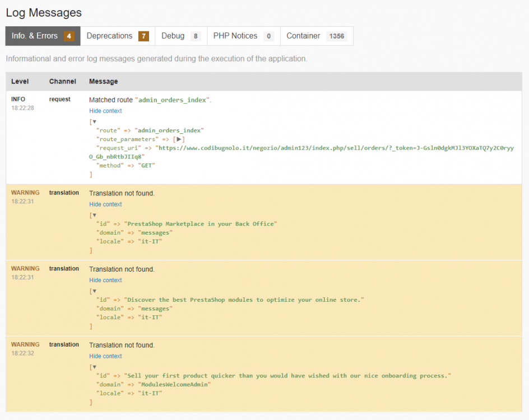The image size is (529, 420).
Task: Select the PHP Notices tab
Action: tap(235, 35)
